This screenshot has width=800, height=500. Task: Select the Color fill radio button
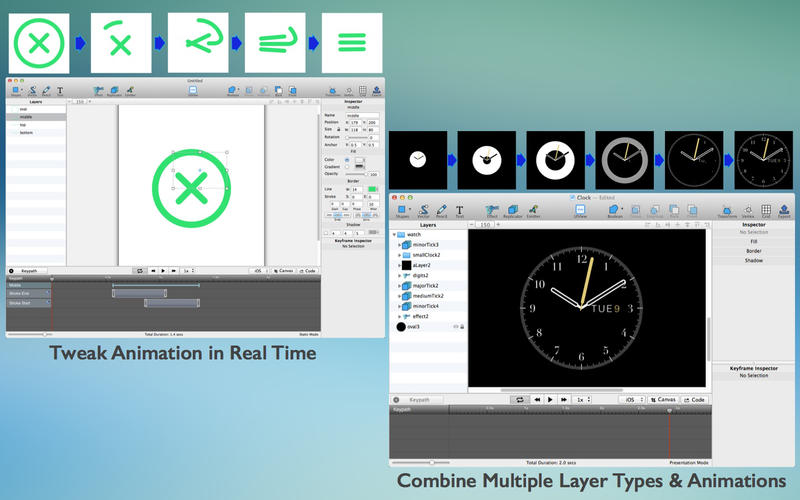347,160
